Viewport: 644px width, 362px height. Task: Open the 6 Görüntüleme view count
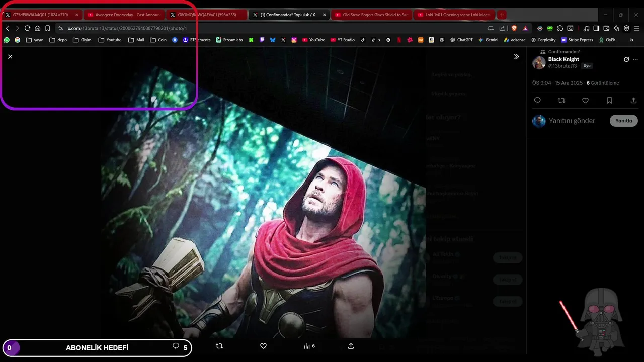point(603,83)
